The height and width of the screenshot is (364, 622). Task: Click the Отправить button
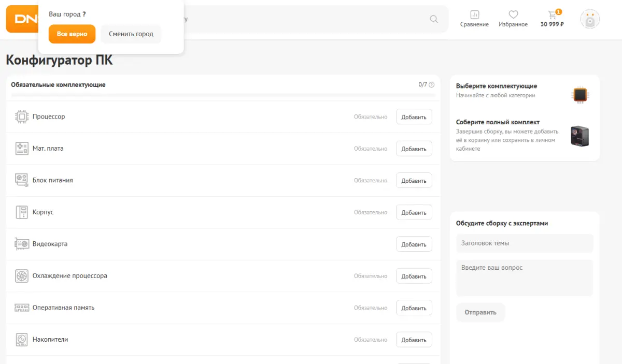tap(480, 312)
